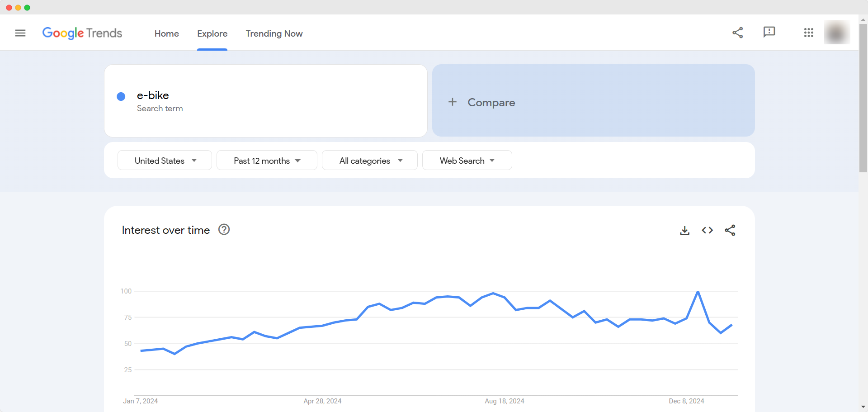Click the 'Dec 8, 2024' axis label
The height and width of the screenshot is (412, 868).
(686, 401)
